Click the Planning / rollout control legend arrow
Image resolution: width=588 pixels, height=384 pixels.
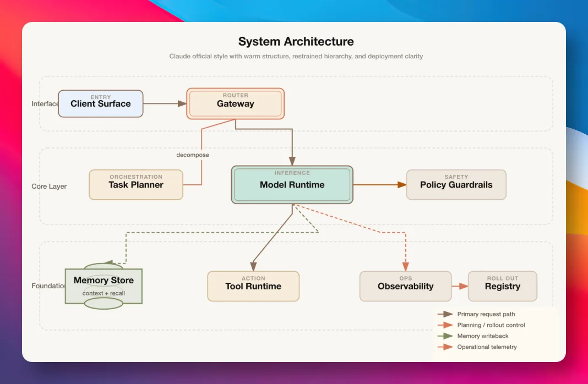[445, 325]
